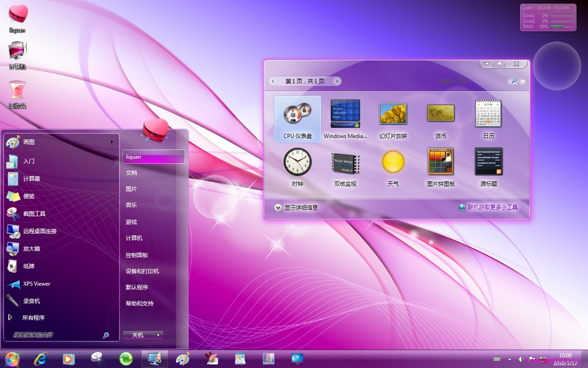Expand 显示详细信息 details chevron
Viewport: 588px width, 368px height.
pos(278,207)
